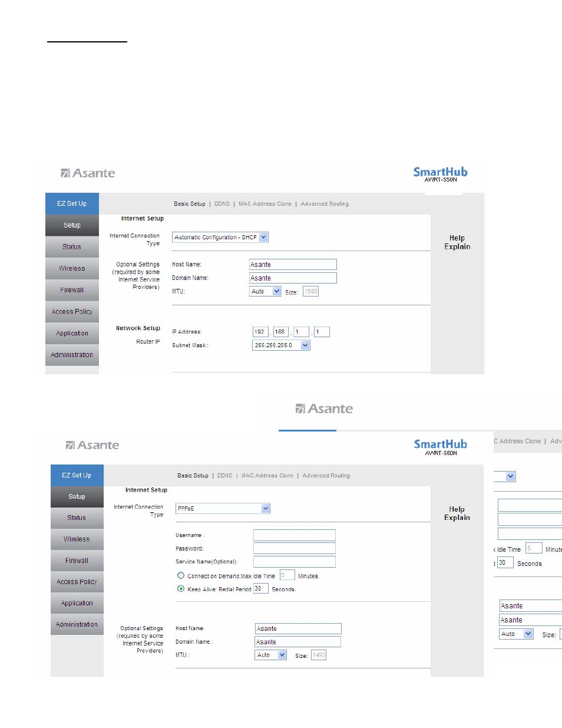Click PPPoE Username field
The width and height of the screenshot is (562, 728).
click(x=295, y=535)
